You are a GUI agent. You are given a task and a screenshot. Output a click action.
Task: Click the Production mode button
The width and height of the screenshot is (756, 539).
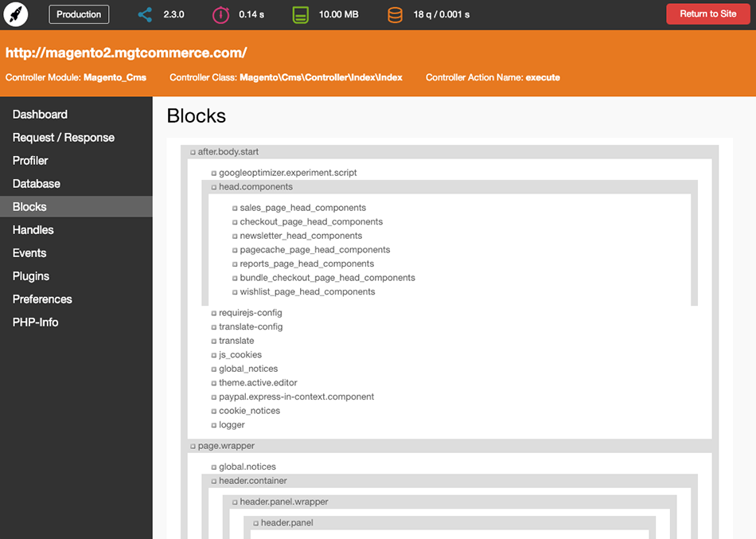pos(79,14)
